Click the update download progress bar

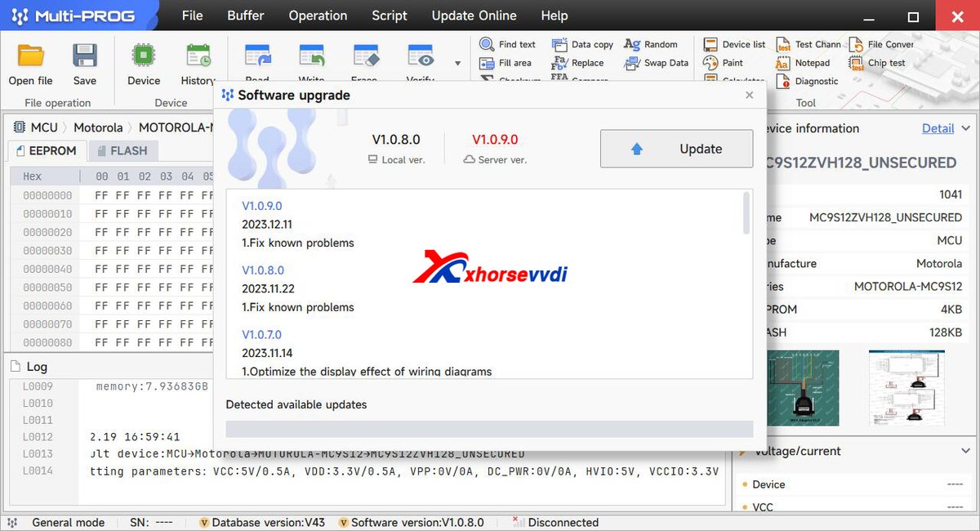pyautogui.click(x=489, y=429)
